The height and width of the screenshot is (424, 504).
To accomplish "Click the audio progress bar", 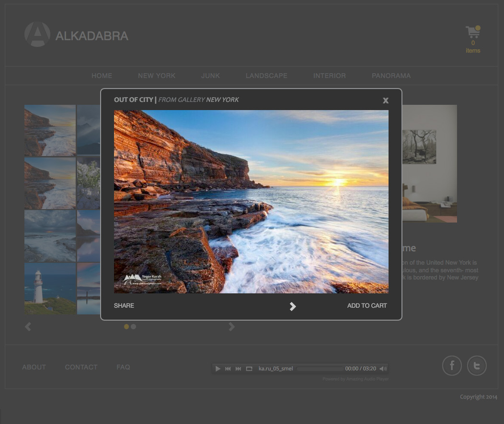I will pyautogui.click(x=320, y=369).
